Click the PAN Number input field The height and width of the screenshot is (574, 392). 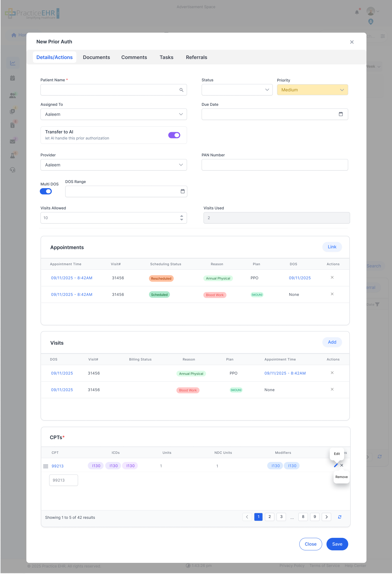[275, 165]
